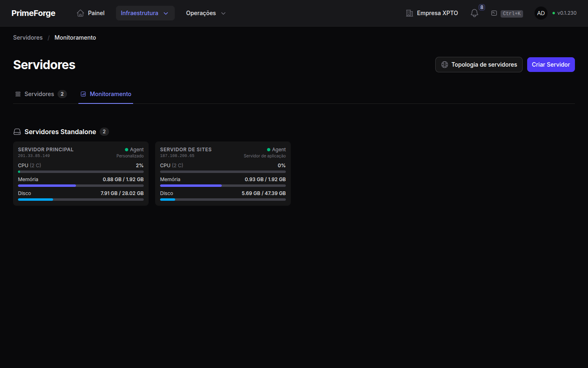Click the Memória bar of SERVIDOR DE SITES
Image resolution: width=588 pixels, height=368 pixels.
223,186
